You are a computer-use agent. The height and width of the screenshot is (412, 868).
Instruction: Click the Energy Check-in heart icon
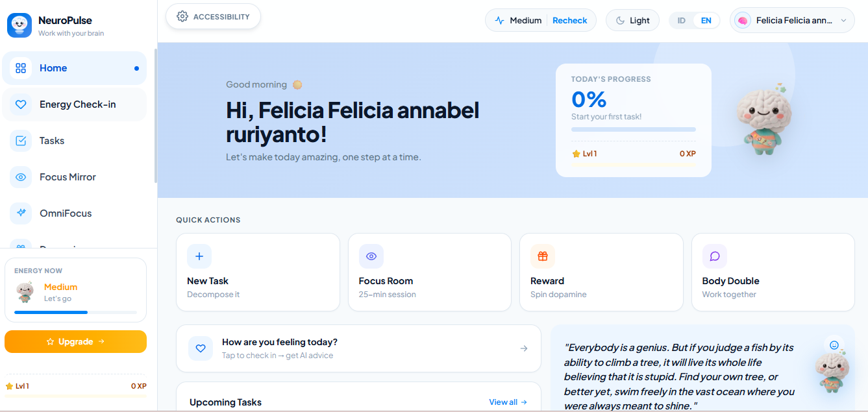pyautogui.click(x=21, y=104)
